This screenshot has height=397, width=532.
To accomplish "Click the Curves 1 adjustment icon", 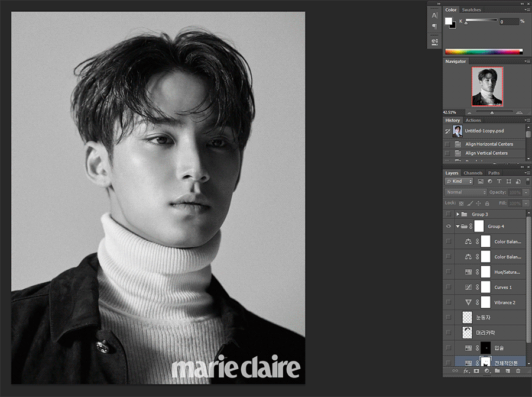I will (468, 288).
